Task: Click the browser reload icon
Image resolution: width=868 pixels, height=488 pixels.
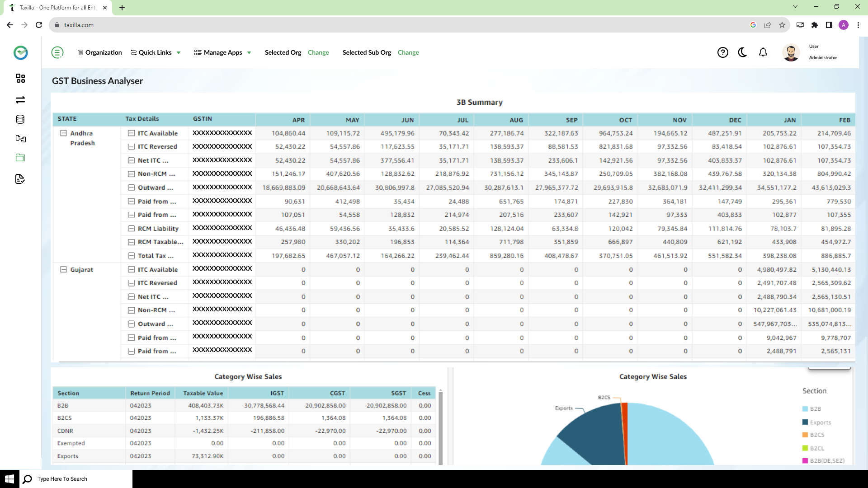Action: tap(39, 25)
